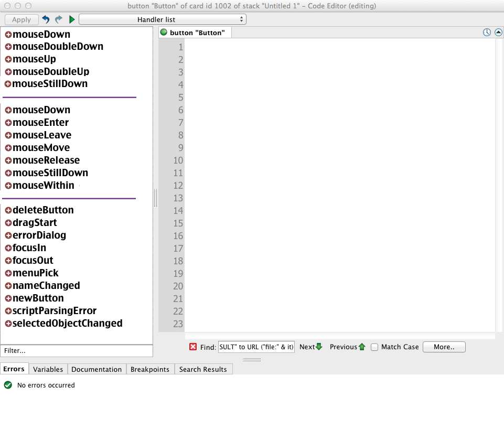This screenshot has width=504, height=441.
Task: Click the undo arrow in the toolbar
Action: 46,19
